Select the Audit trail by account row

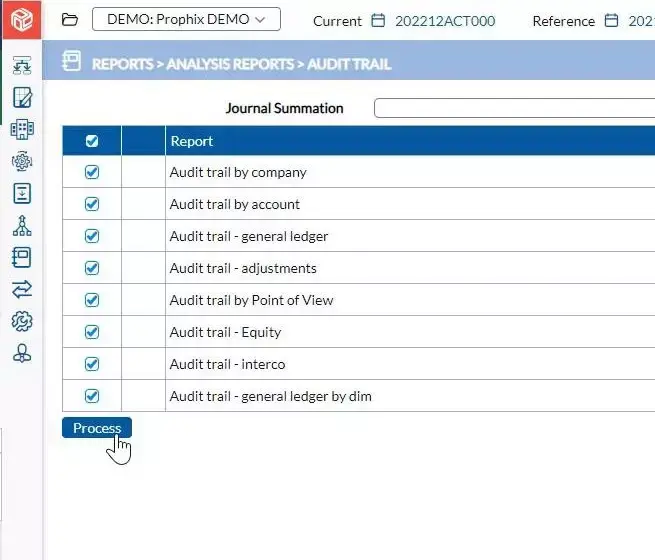(x=235, y=204)
